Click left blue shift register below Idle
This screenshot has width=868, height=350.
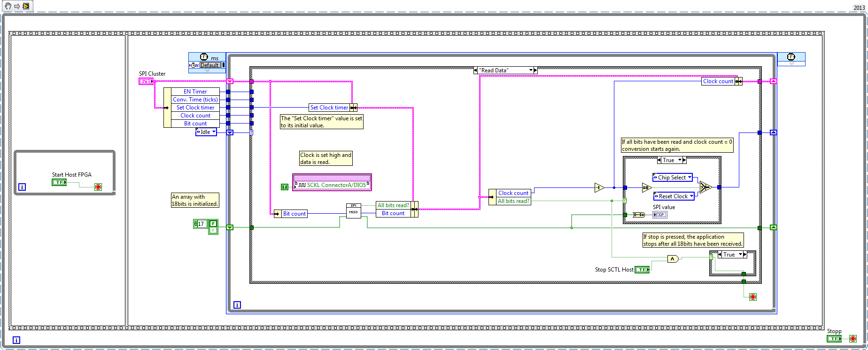[x=230, y=132]
